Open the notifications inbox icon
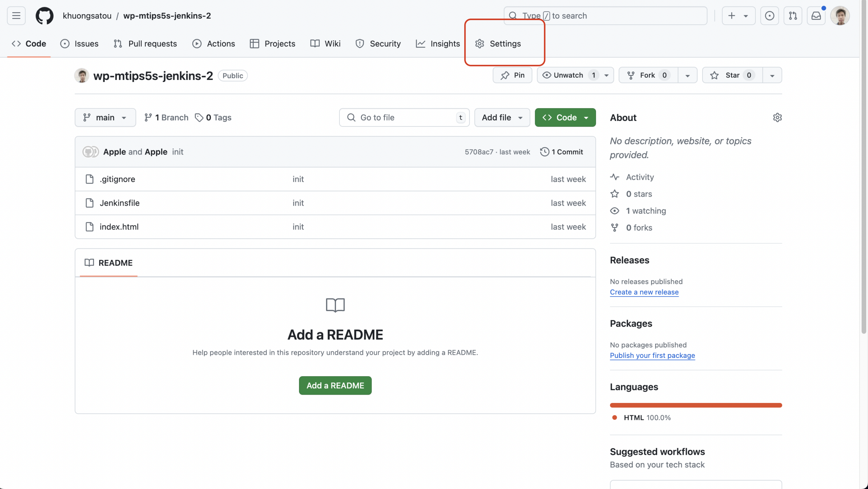This screenshot has width=868, height=489. tap(816, 16)
